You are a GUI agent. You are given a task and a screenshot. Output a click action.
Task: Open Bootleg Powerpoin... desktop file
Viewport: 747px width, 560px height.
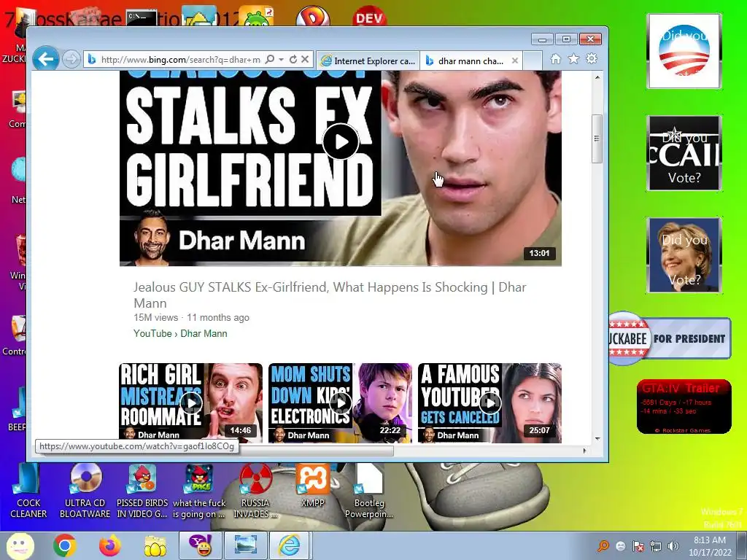369,491
